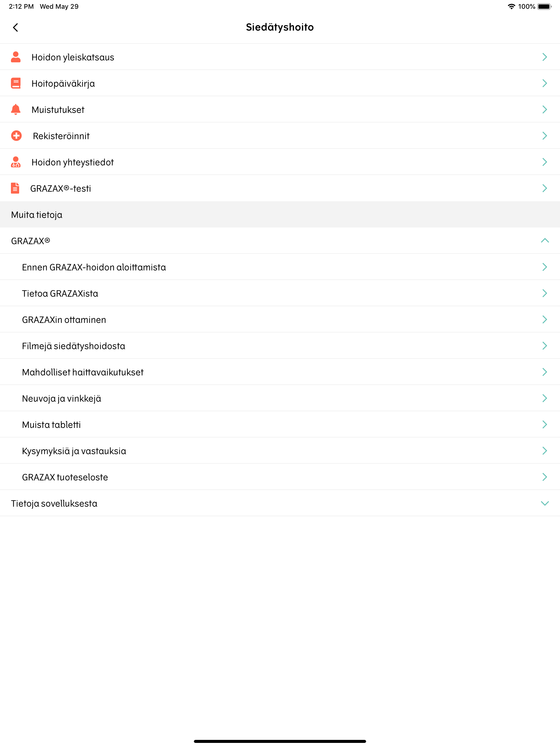560x747 pixels.
Task: Click the chevron beside Hoidon yleiskatsaus
Action: [x=544, y=57]
